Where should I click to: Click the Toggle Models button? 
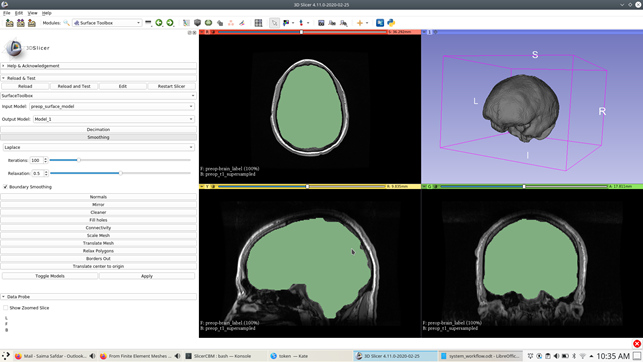pyautogui.click(x=50, y=276)
